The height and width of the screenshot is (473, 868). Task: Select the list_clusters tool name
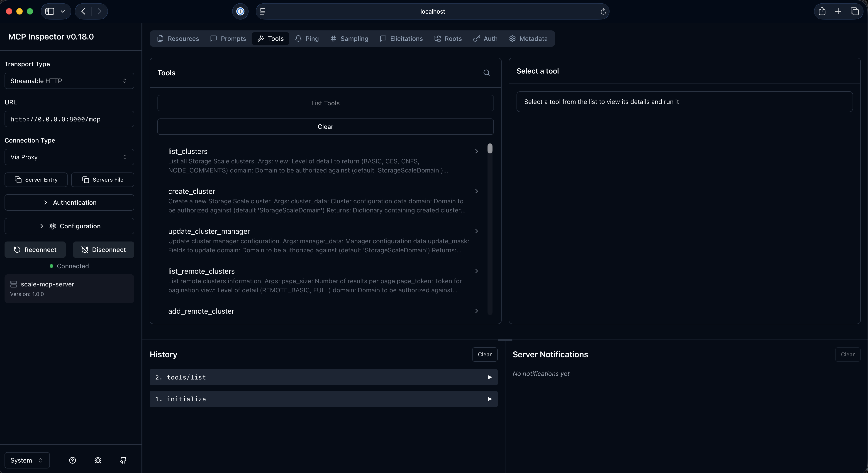coord(188,151)
